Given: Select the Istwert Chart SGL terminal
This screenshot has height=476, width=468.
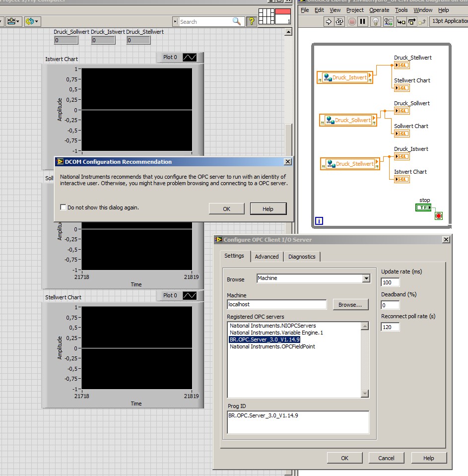Looking at the screenshot, I should point(402,179).
